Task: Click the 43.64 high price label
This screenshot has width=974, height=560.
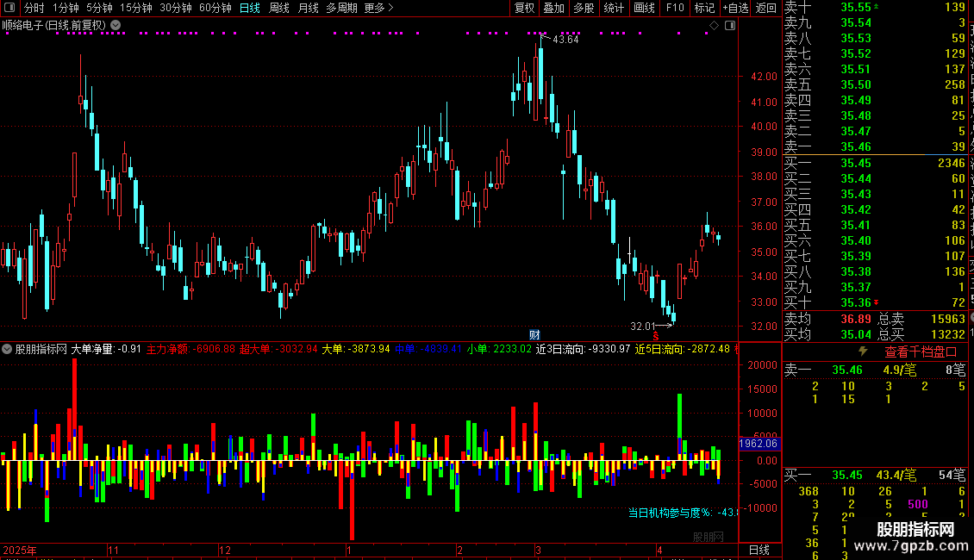Action: tap(565, 39)
